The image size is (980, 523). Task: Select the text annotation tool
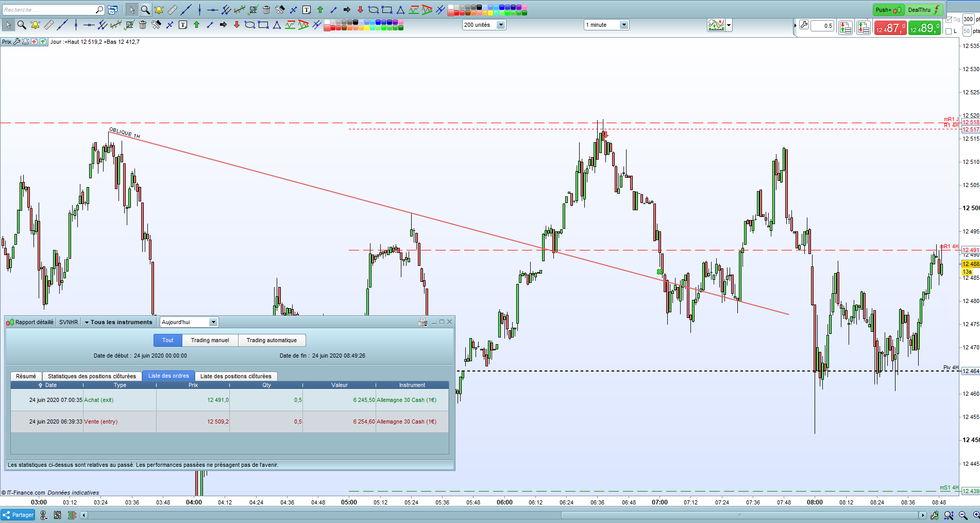(x=183, y=25)
